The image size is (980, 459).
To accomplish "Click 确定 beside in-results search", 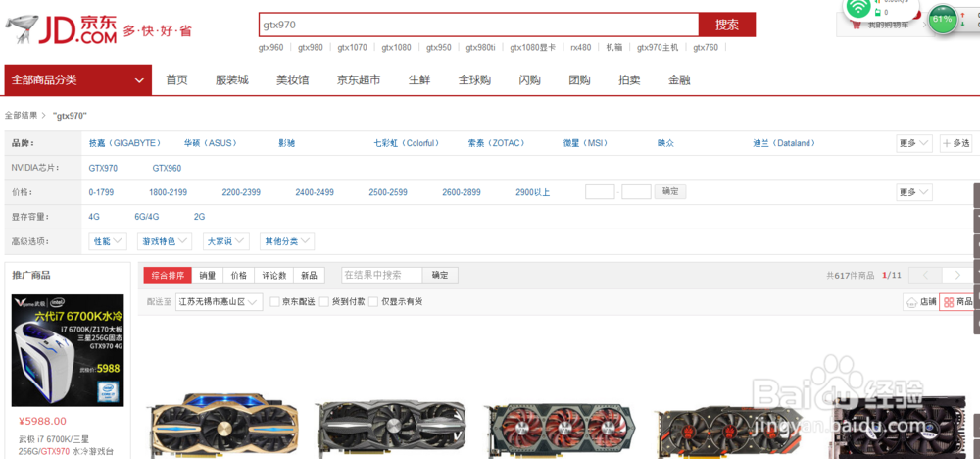I will (x=441, y=276).
